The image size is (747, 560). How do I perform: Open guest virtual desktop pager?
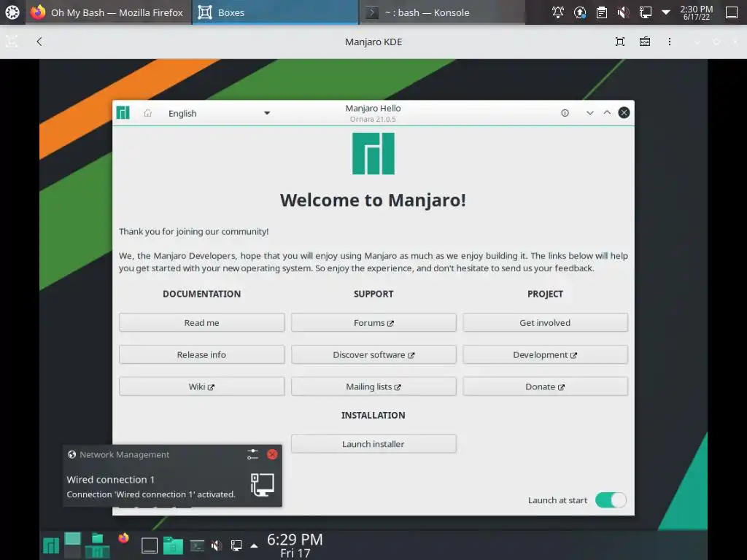(72, 545)
